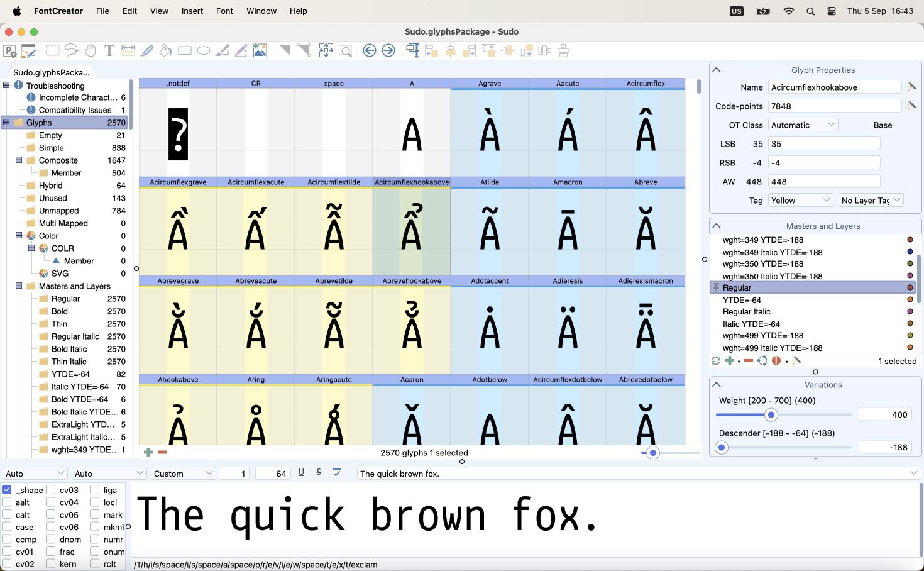This screenshot has height=571, width=924.
Task: Go to previous glyph with left arrow
Action: tap(370, 50)
